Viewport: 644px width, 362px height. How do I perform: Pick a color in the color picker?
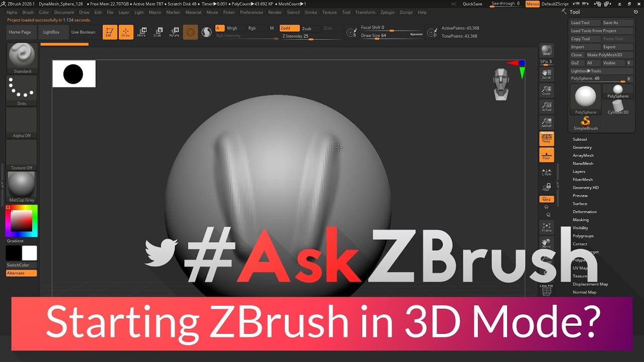[22, 221]
